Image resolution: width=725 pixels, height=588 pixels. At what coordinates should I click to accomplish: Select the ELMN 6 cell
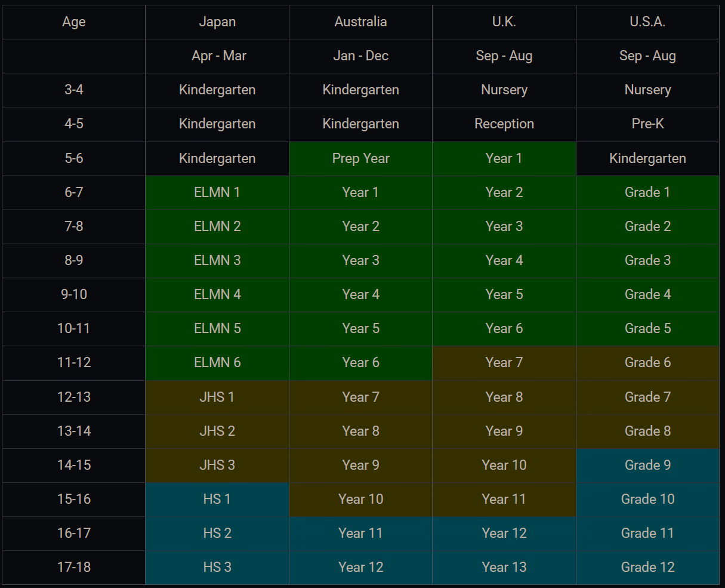(217, 363)
